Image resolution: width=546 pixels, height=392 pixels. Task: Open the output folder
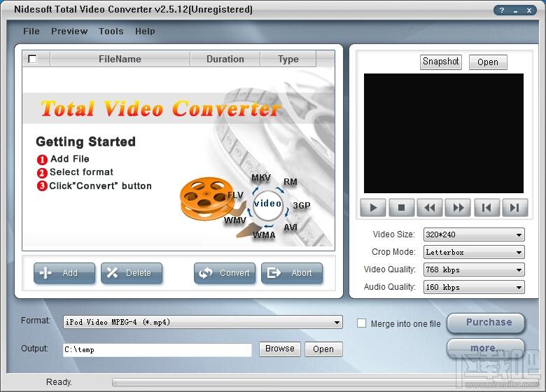click(x=323, y=349)
